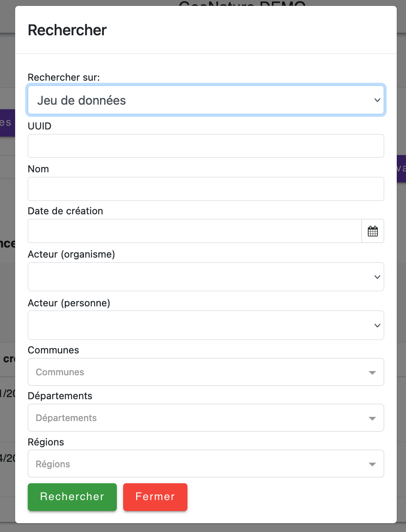Open the Communes selector
This screenshot has width=406, height=532.
(x=206, y=372)
